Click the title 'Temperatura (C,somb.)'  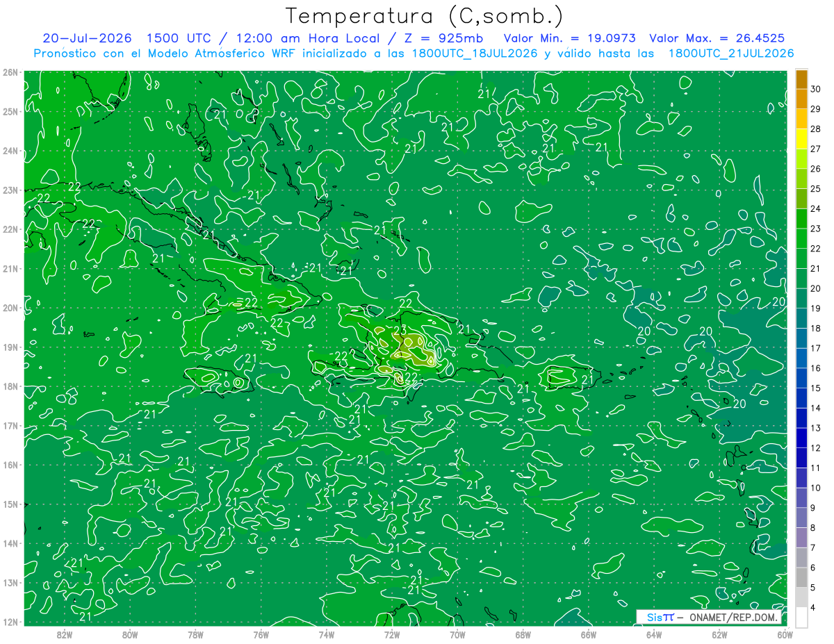425,16
